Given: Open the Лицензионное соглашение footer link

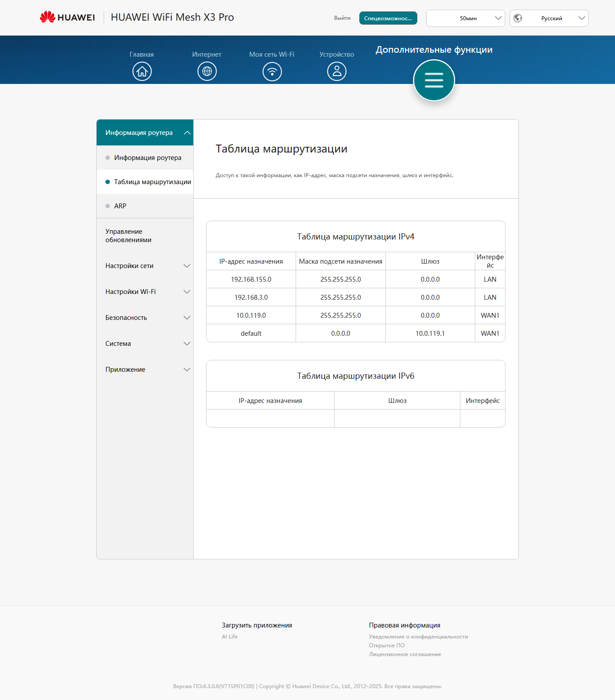Looking at the screenshot, I should tap(405, 654).
